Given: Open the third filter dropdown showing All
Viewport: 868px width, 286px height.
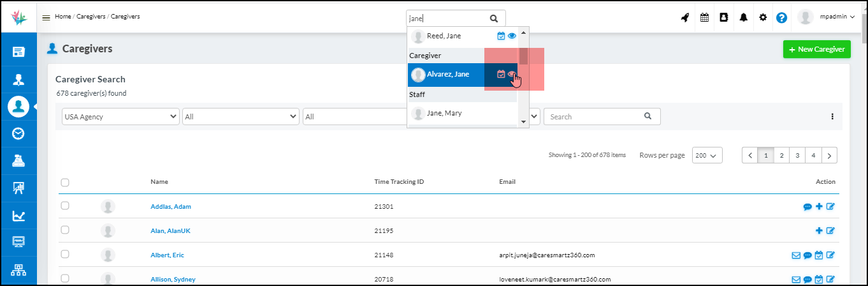Looking at the screenshot, I should click(x=355, y=117).
